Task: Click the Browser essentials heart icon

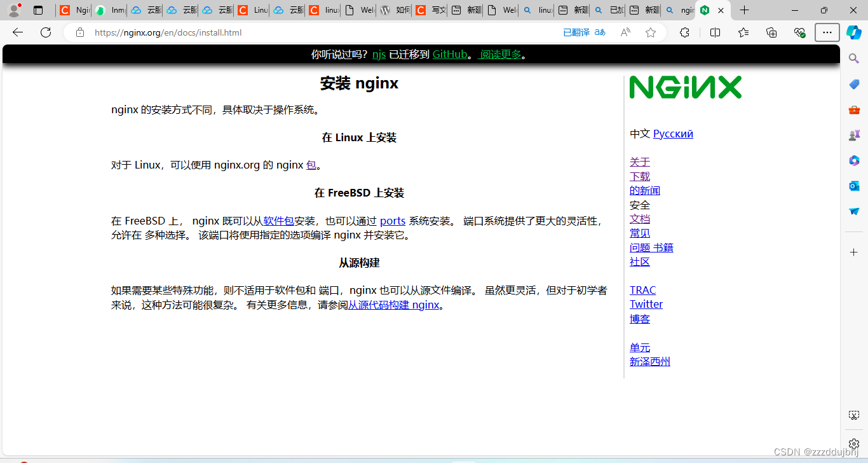Action: click(x=799, y=32)
